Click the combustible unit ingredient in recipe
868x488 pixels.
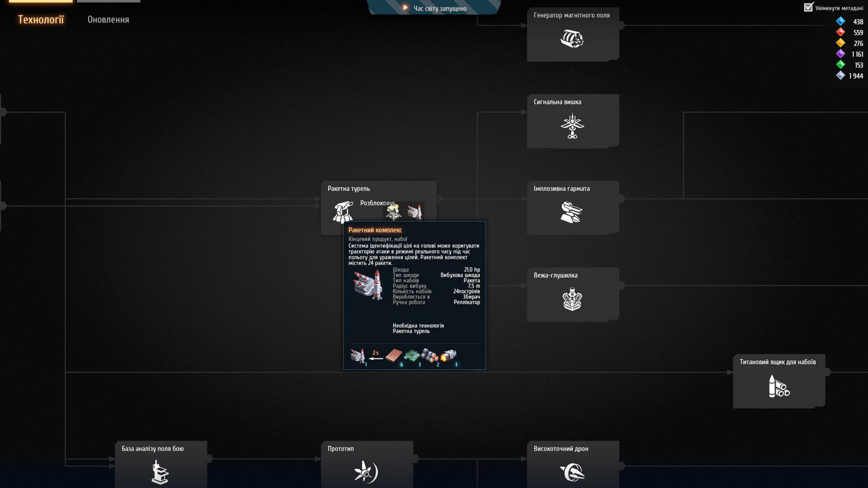point(448,356)
